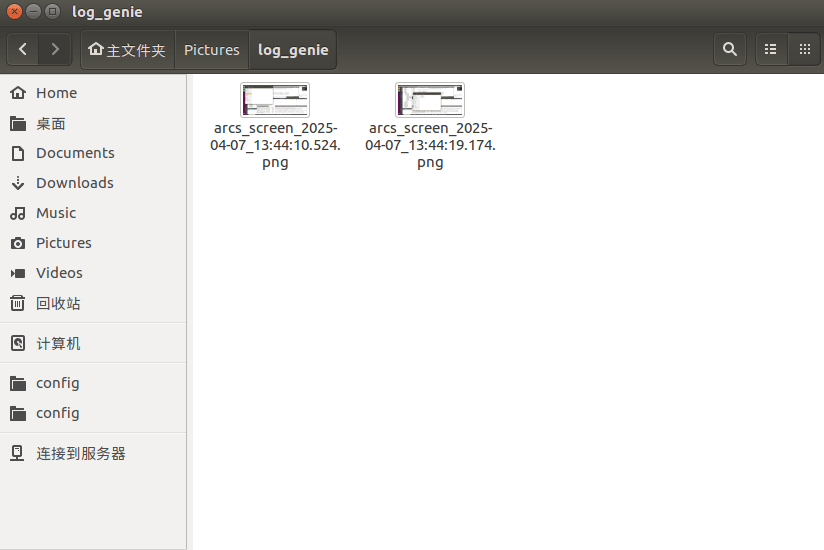Switch to grid icon view
824x550 pixels.
tap(804, 49)
